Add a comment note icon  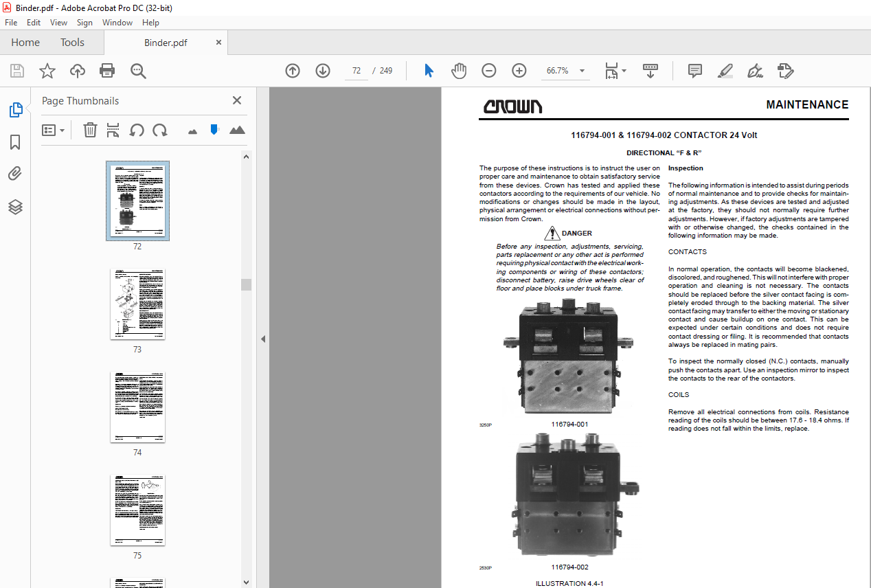tap(695, 71)
